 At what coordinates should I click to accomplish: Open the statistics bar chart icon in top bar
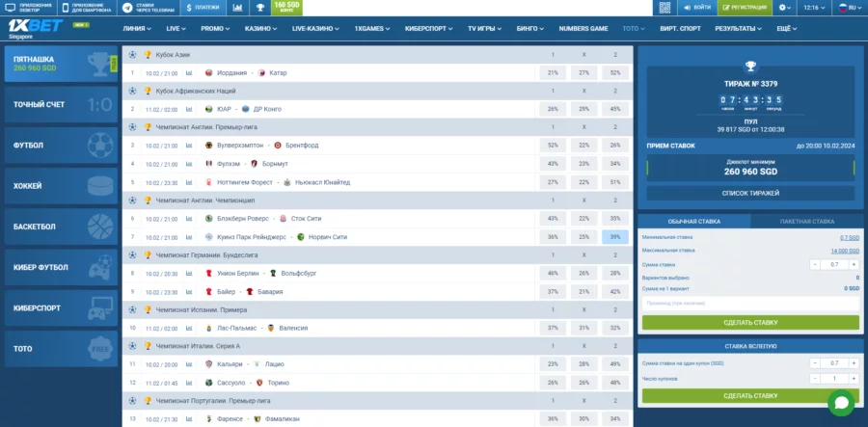(237, 8)
